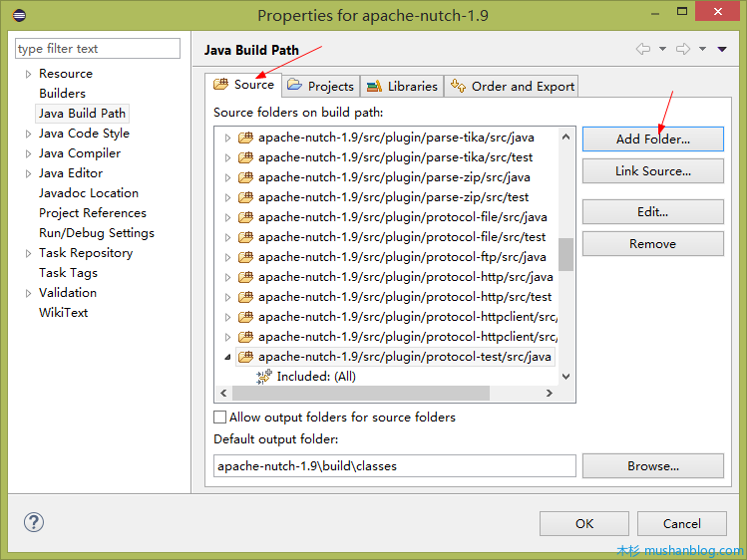Click the forward navigation arrow icon

[x=683, y=49]
